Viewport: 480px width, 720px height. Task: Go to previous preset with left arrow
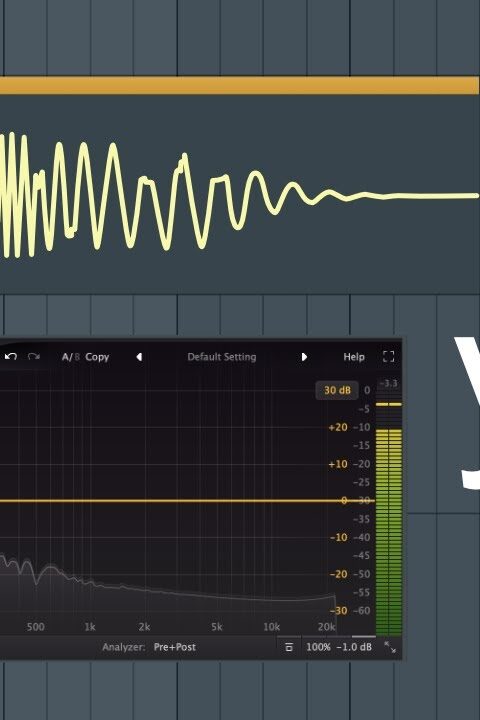pos(139,357)
